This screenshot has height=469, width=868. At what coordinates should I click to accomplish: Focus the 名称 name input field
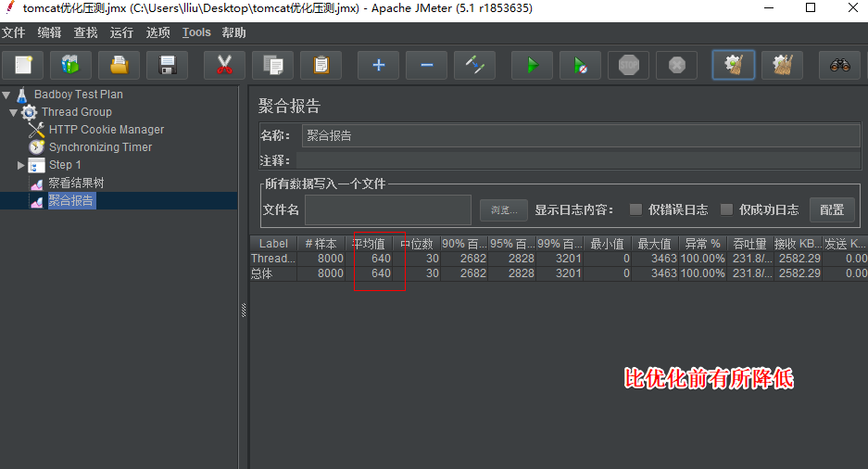pyautogui.click(x=581, y=135)
